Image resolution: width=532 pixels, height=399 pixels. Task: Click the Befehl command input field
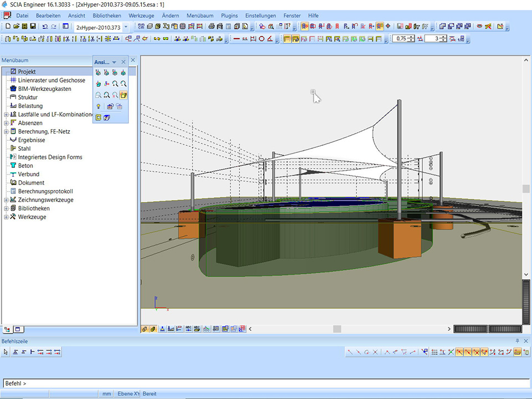click(x=266, y=383)
